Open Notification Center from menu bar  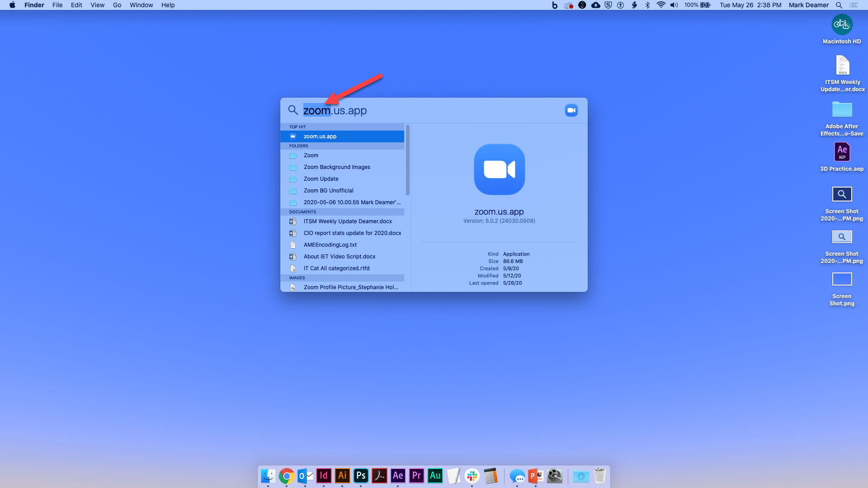[854, 5]
